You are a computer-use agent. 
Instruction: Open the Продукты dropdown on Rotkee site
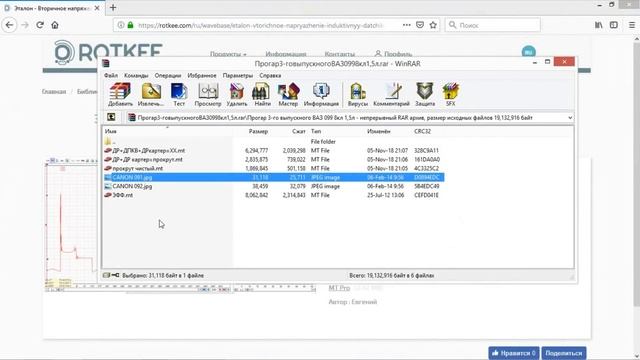(x=228, y=54)
